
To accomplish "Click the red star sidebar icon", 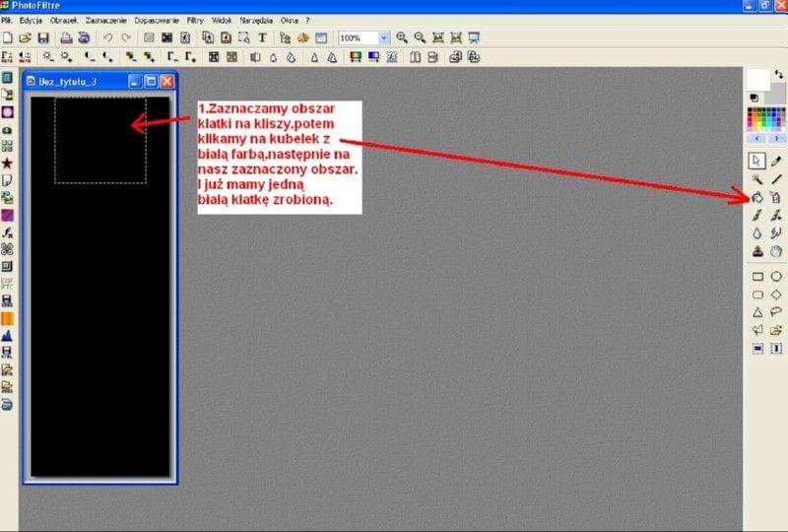I will (x=7, y=164).
